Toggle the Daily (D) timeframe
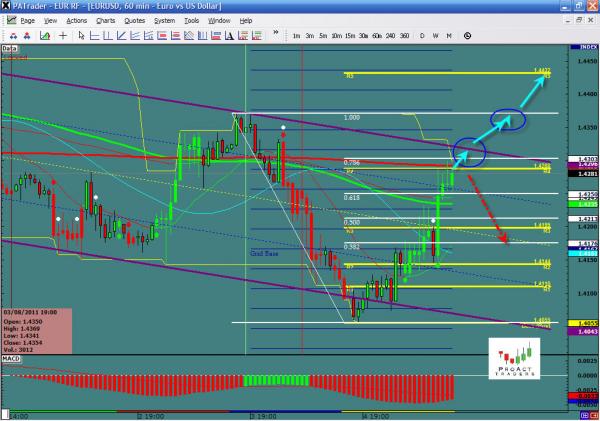The image size is (600, 421). point(422,36)
